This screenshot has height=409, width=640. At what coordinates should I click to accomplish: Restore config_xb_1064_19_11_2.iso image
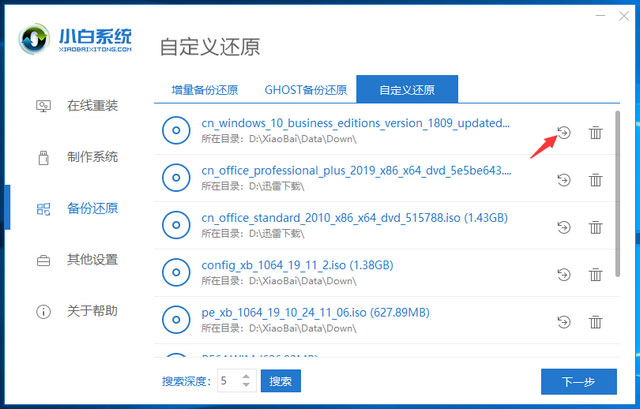point(563,274)
